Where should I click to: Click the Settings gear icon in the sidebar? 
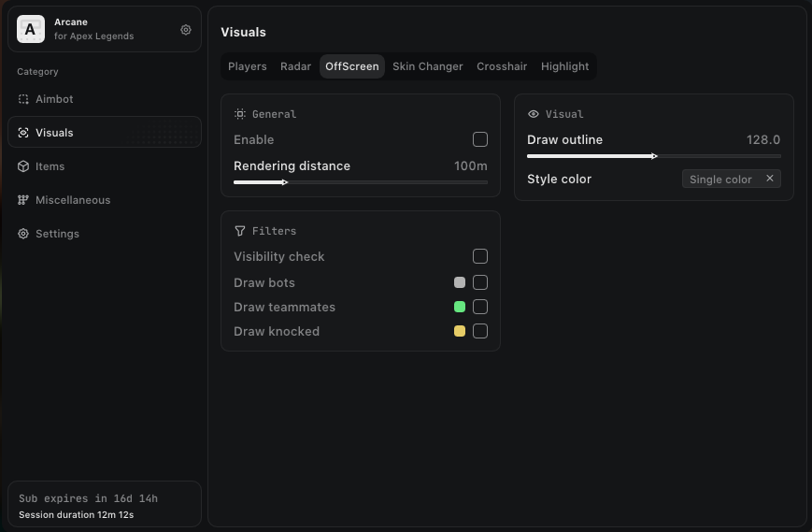(23, 234)
